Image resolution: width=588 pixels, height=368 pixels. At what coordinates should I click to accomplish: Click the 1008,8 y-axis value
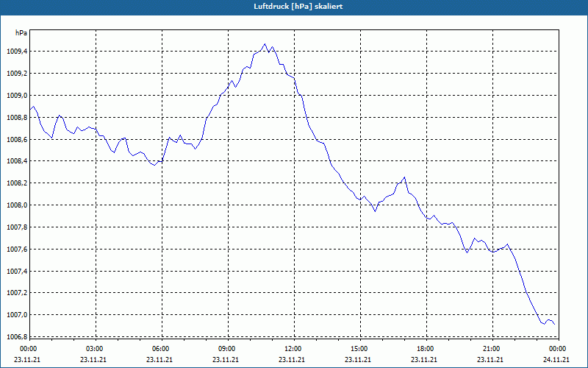click(17, 118)
